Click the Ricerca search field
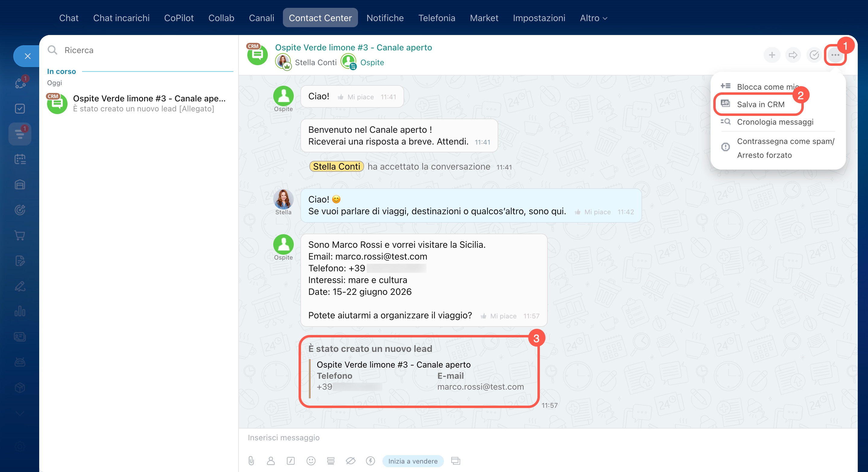This screenshot has width=868, height=472. point(141,50)
